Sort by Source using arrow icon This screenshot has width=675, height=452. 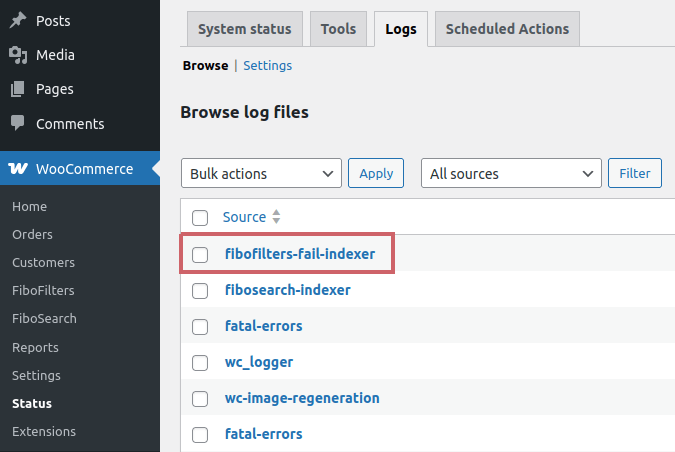click(276, 217)
